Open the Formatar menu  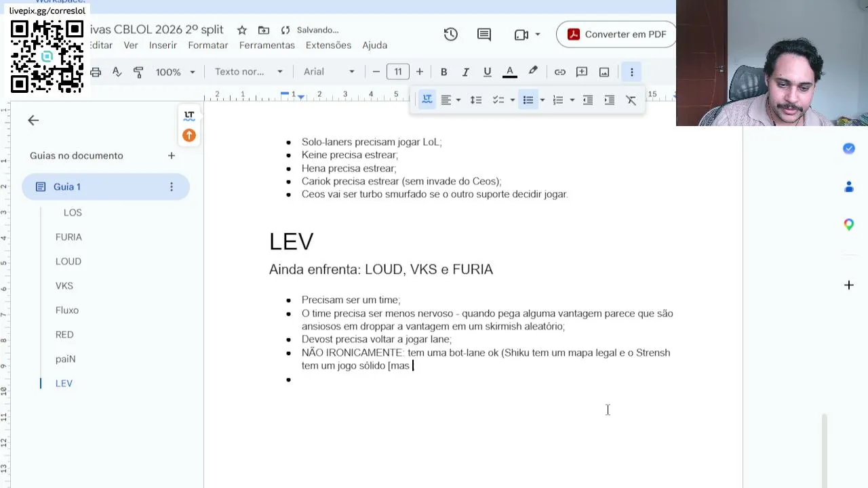(x=208, y=45)
